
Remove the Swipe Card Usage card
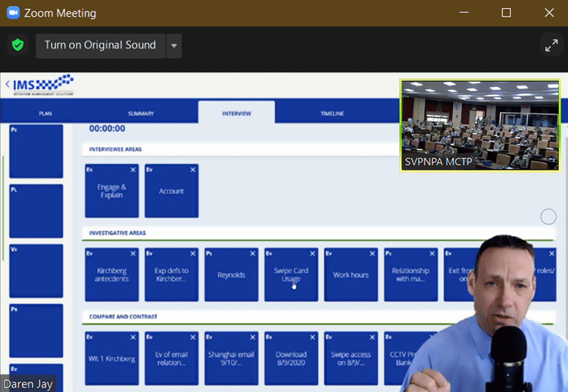pyautogui.click(x=313, y=254)
